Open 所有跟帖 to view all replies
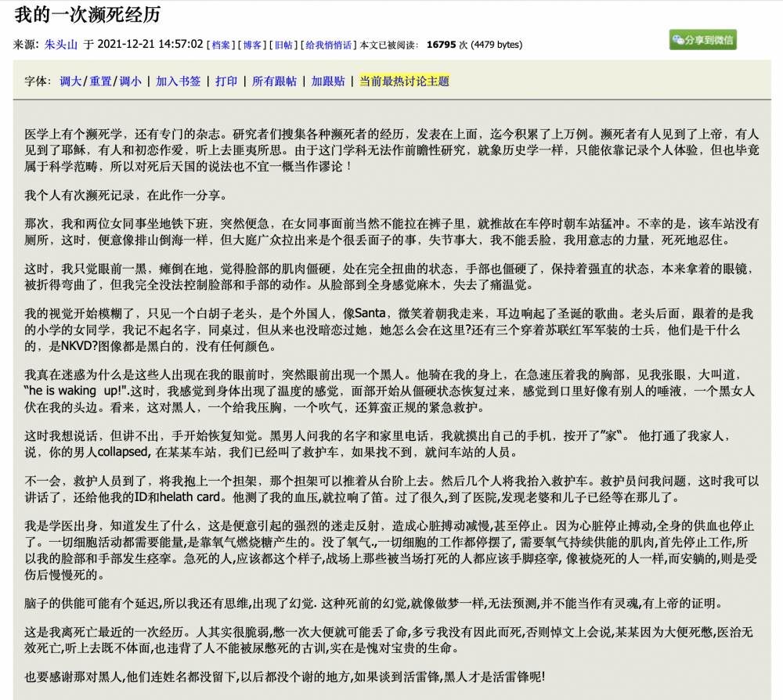The height and width of the screenshot is (700, 783). tap(274, 81)
